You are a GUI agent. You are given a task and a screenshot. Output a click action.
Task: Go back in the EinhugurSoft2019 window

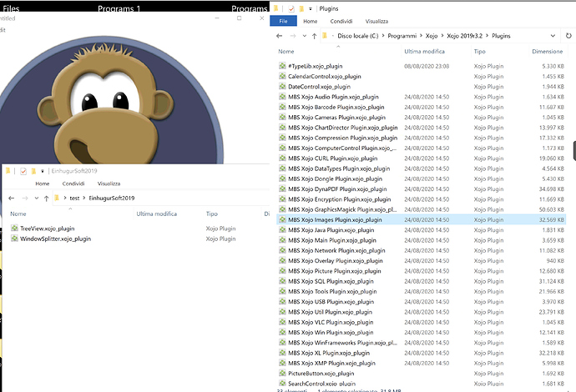pyautogui.click(x=12, y=199)
